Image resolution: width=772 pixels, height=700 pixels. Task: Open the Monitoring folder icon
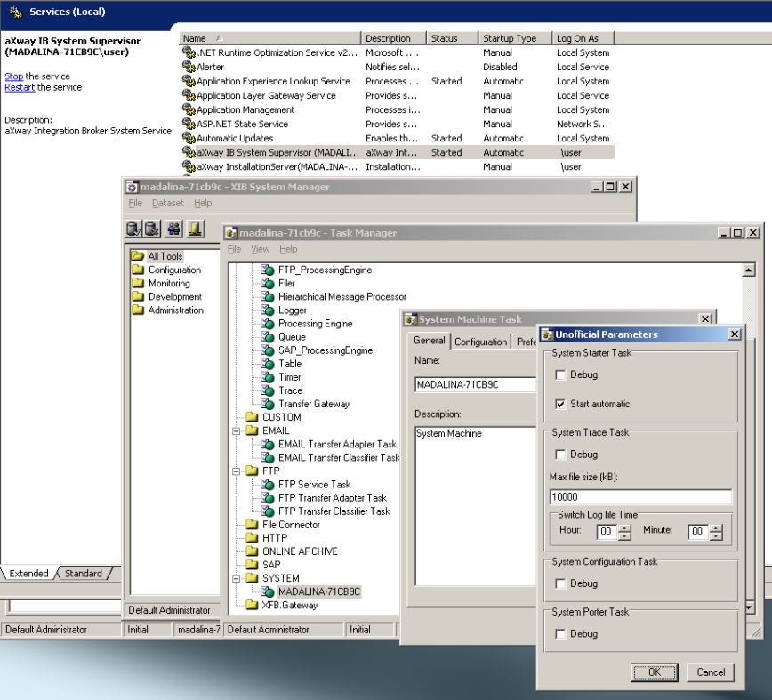[x=138, y=284]
